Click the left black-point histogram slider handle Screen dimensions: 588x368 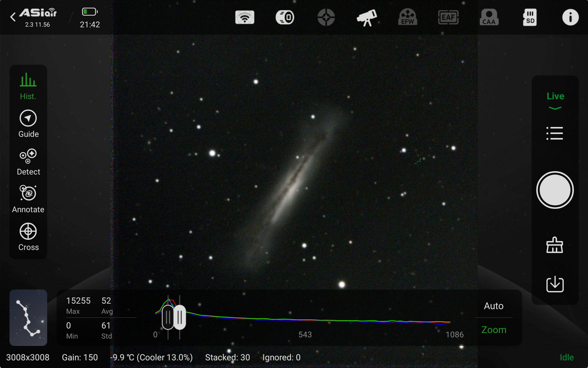pos(168,317)
